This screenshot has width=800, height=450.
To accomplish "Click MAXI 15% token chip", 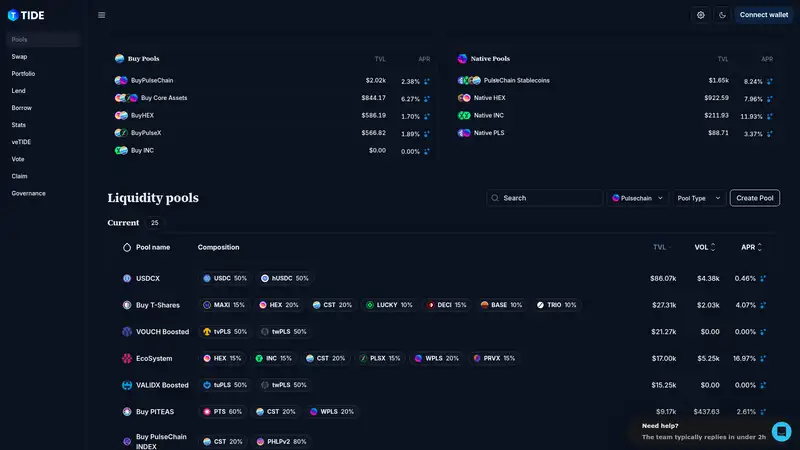I will pyautogui.click(x=223, y=305).
